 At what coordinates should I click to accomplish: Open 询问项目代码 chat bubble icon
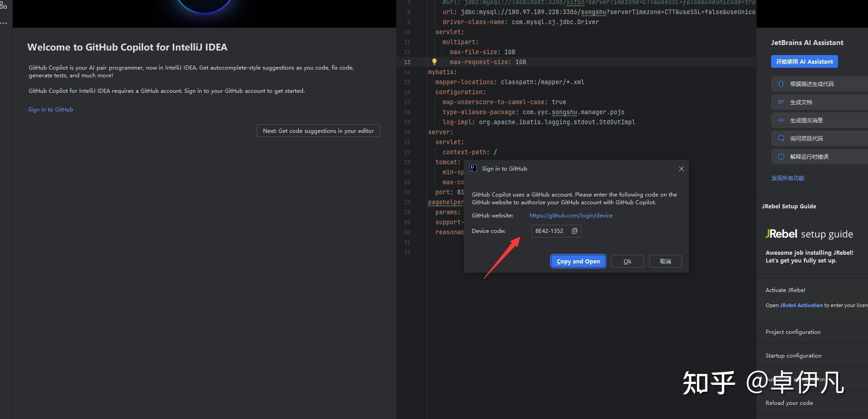(781, 138)
